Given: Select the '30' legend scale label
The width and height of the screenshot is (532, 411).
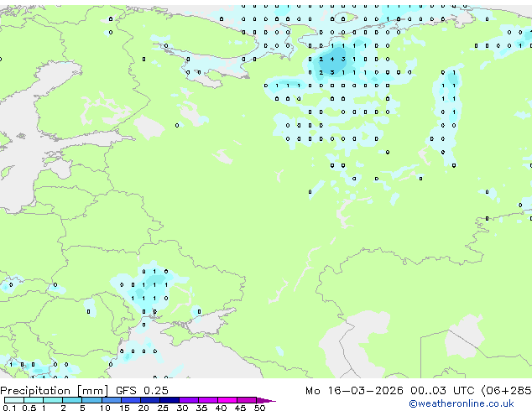Looking at the screenshot, I should [182, 408].
